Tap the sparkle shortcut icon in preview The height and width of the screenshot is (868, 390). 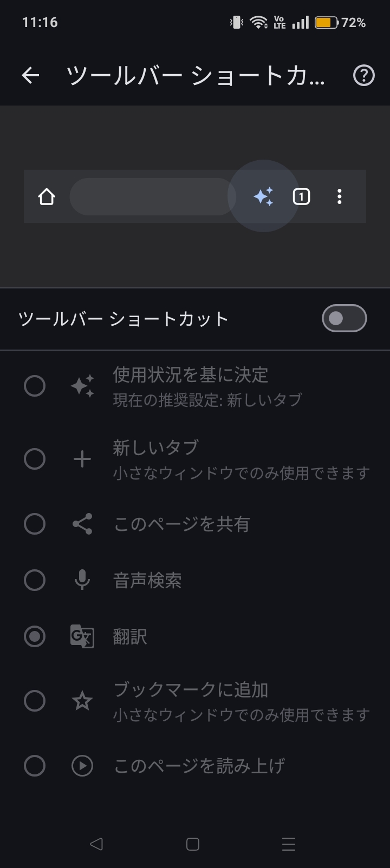tap(264, 196)
